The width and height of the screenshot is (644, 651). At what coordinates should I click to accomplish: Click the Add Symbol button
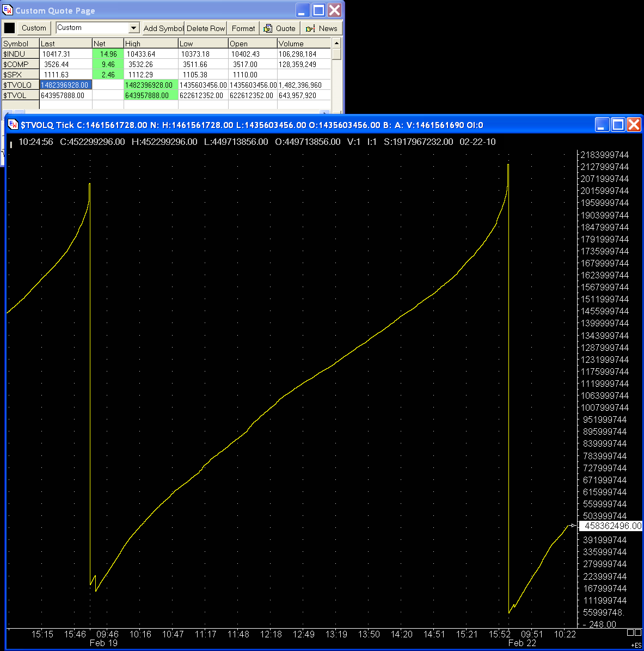click(163, 28)
